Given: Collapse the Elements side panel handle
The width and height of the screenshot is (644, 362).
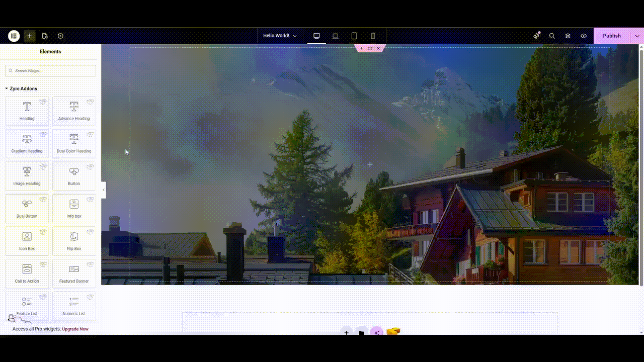Looking at the screenshot, I should coord(104,190).
